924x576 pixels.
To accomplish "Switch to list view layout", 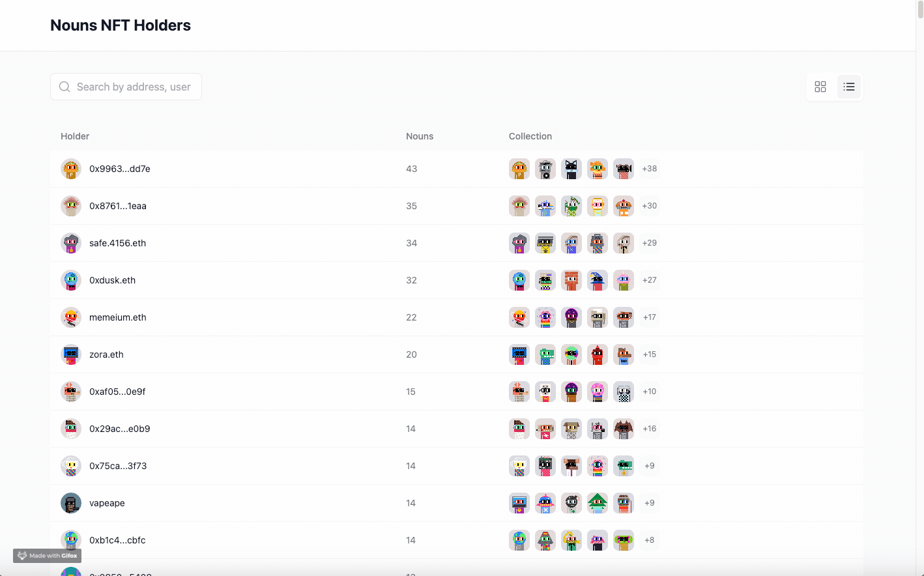I will tap(848, 87).
